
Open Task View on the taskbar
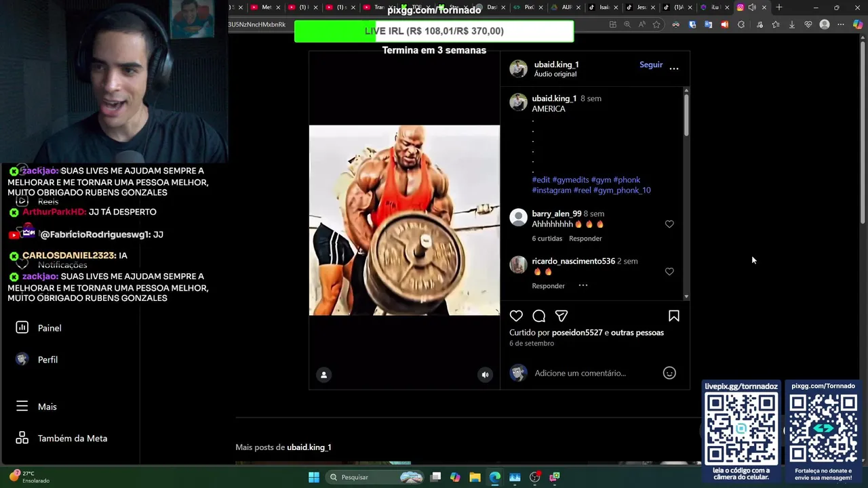(436, 477)
